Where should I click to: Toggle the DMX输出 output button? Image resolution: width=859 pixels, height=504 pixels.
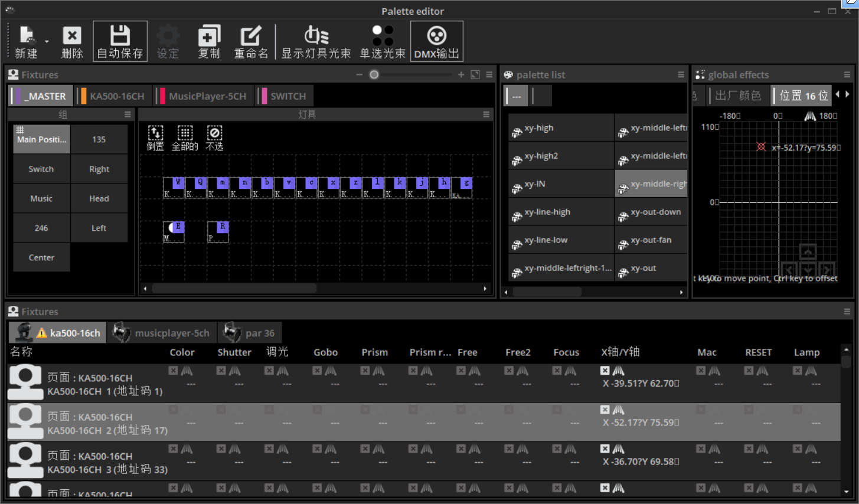point(436,41)
